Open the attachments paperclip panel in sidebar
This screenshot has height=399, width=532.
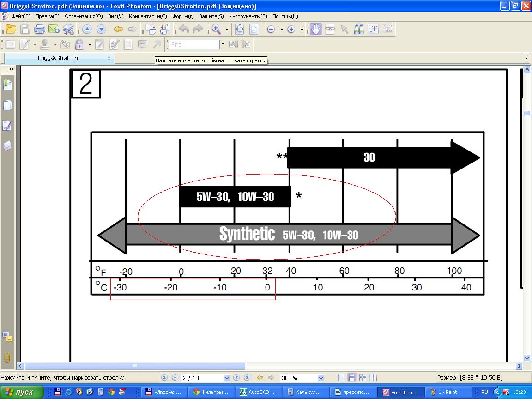click(x=7, y=357)
